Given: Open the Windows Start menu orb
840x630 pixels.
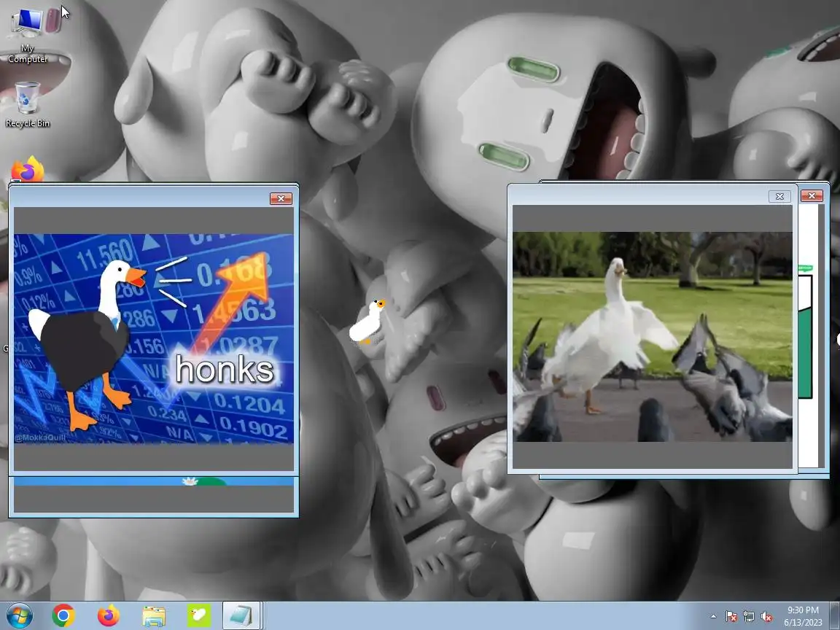Looking at the screenshot, I should (19, 616).
